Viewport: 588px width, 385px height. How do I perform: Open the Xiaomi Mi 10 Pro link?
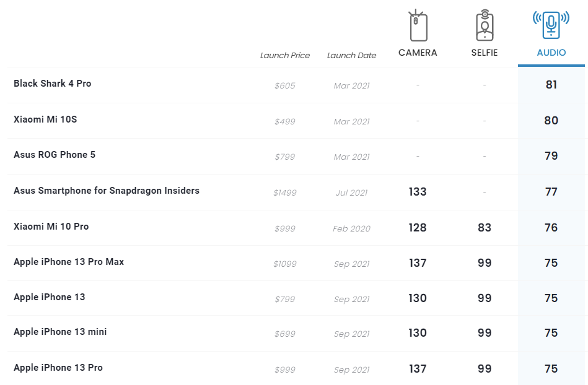[51, 227]
